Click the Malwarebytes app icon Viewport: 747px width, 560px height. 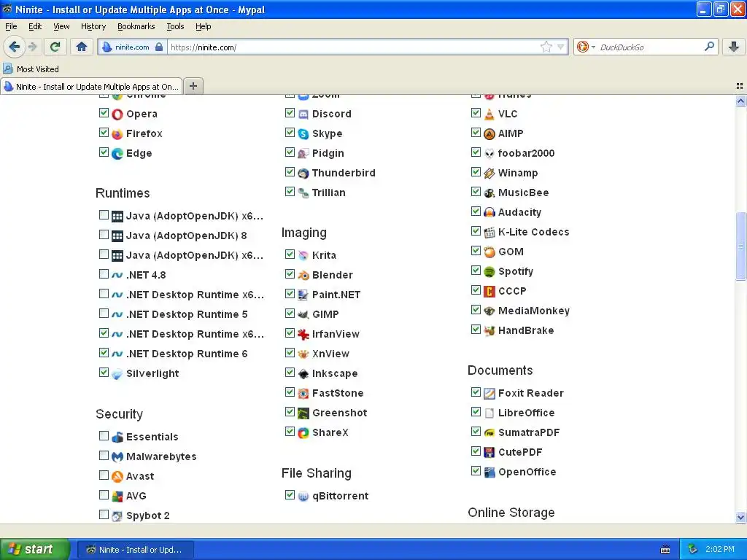[x=117, y=456]
